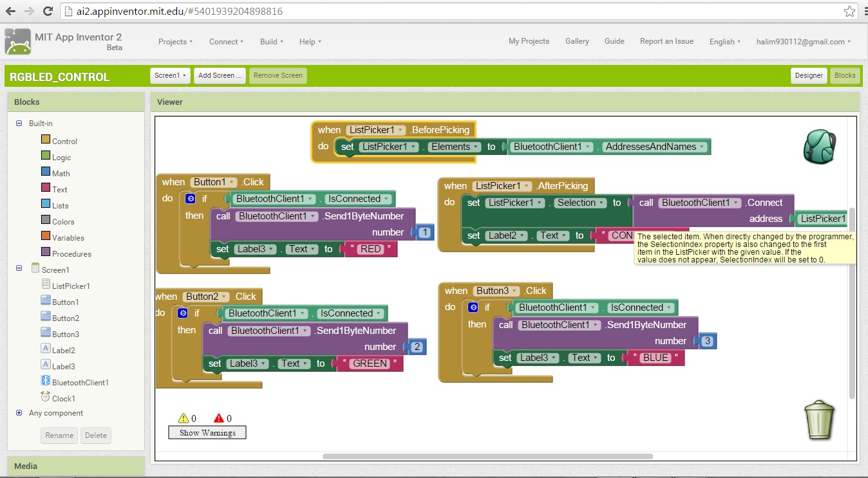Viewport: 868px width, 478px height.
Task: Click the Rename button
Action: [59, 436]
